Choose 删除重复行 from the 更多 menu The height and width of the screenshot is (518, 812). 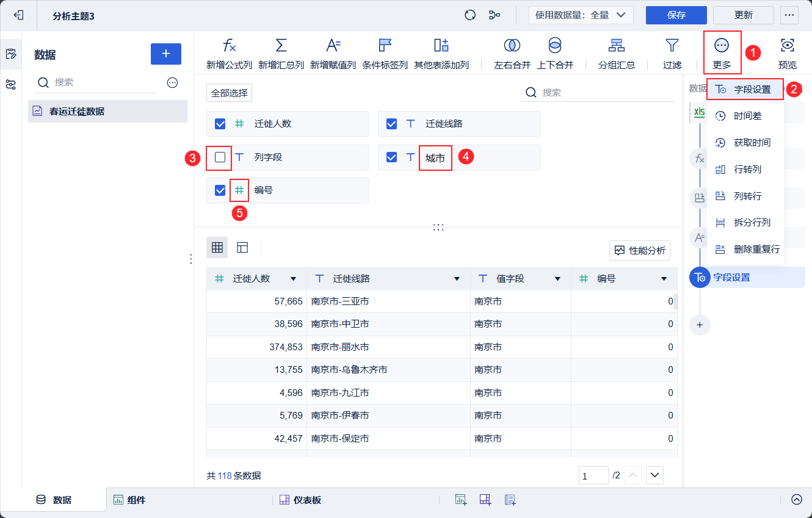click(745, 250)
